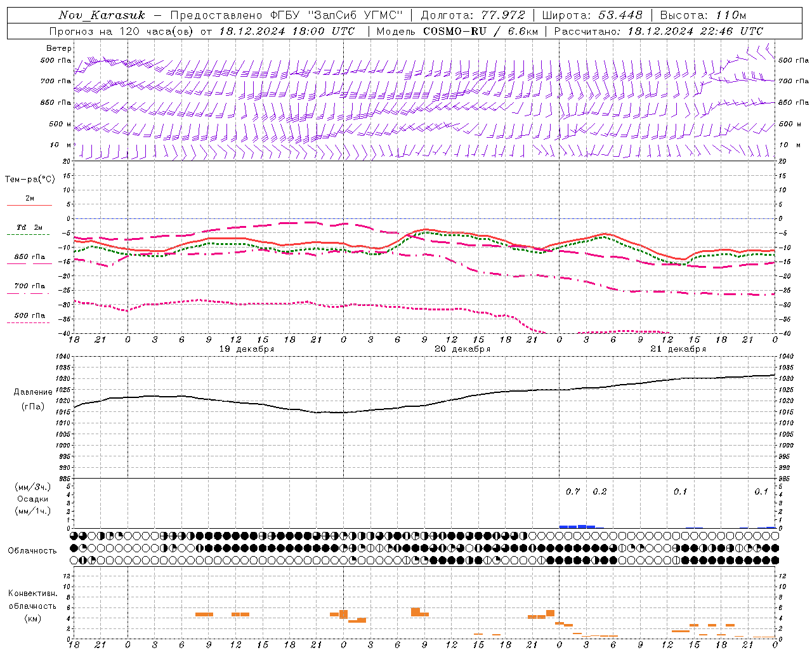Viewport: 812px width, 650px height.
Task: Click the Давление pressure panel label
Action: [x=33, y=392]
